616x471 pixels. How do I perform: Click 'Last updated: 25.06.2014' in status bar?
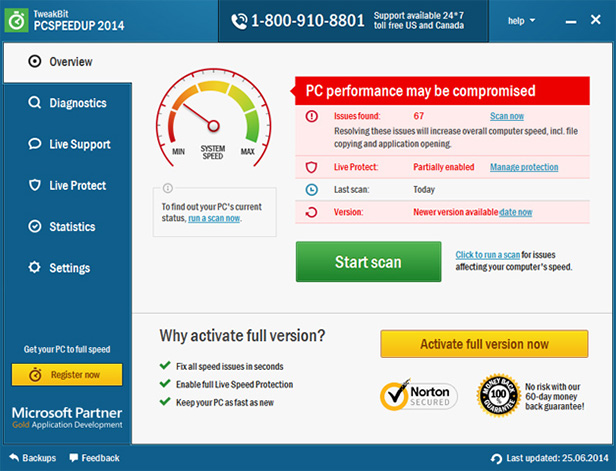pyautogui.click(x=557, y=458)
